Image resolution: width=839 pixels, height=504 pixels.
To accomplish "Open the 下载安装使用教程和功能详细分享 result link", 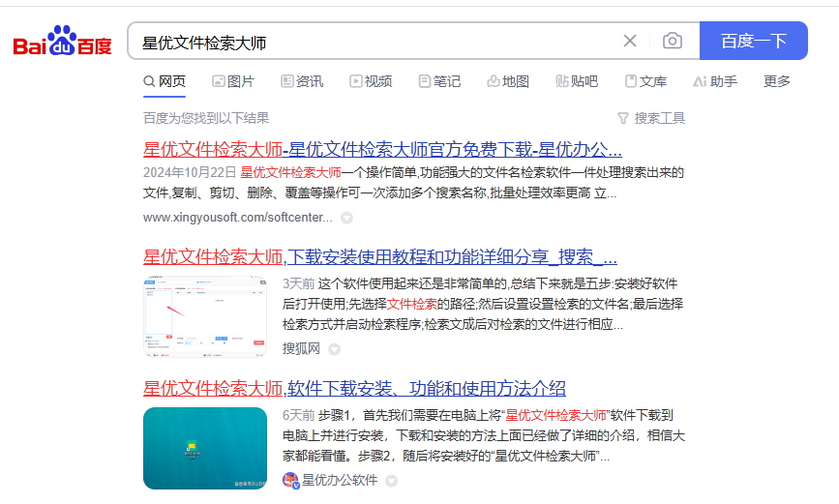I will click(x=380, y=257).
